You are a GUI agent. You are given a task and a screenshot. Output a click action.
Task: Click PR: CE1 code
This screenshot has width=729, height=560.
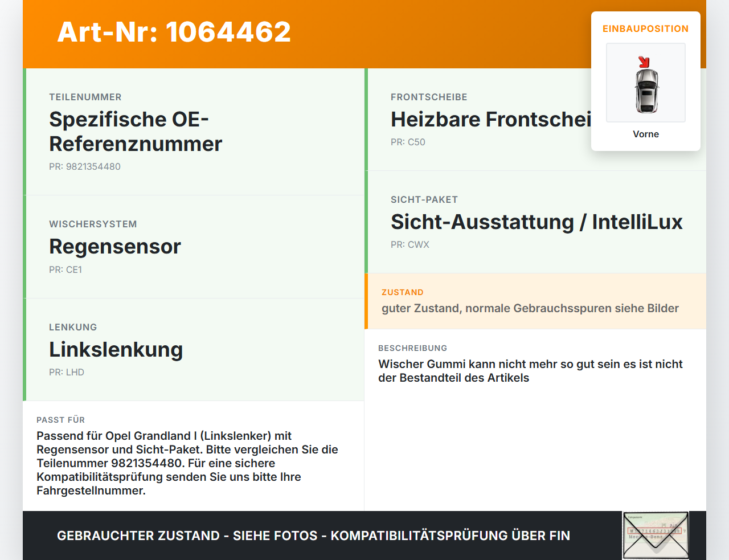tap(65, 269)
